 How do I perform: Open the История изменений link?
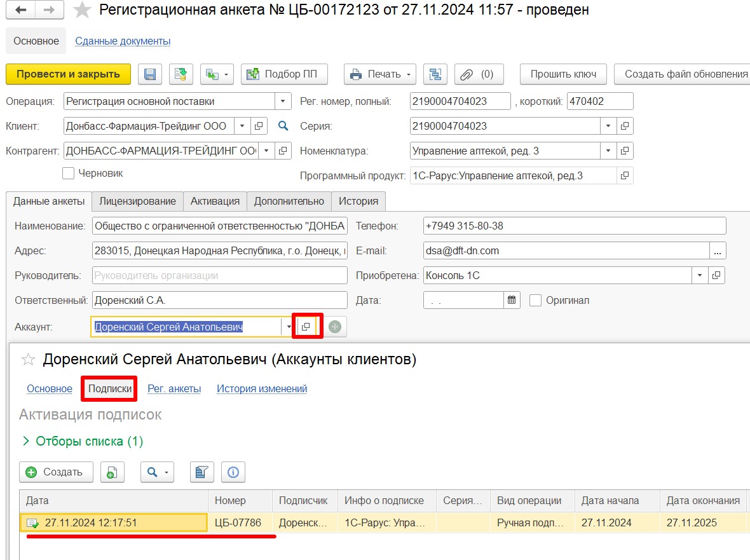pos(262,389)
